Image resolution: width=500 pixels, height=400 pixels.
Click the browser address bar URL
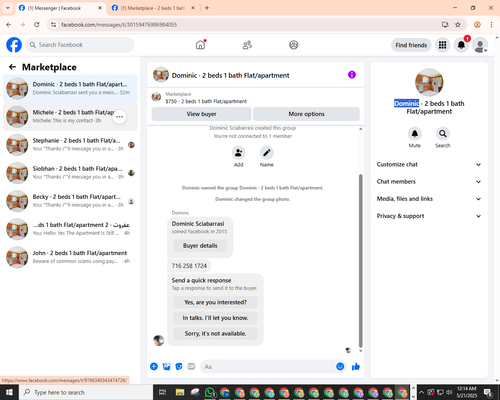119,25
